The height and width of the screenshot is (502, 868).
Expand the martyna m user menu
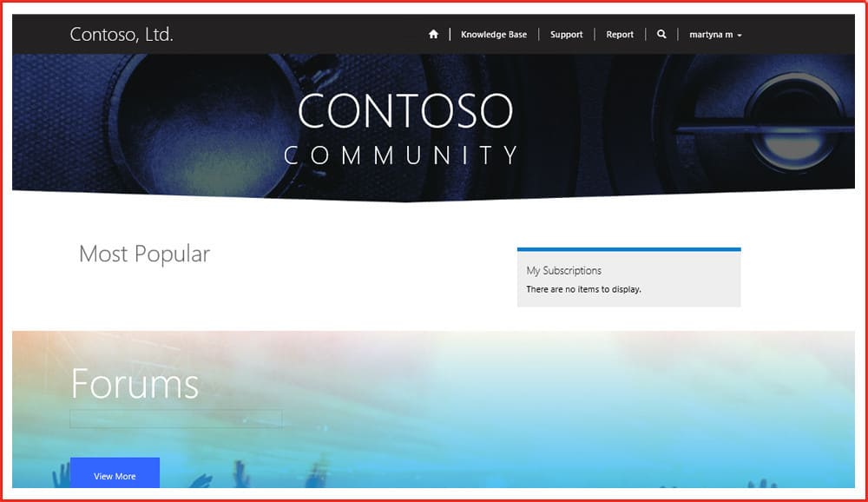point(711,35)
